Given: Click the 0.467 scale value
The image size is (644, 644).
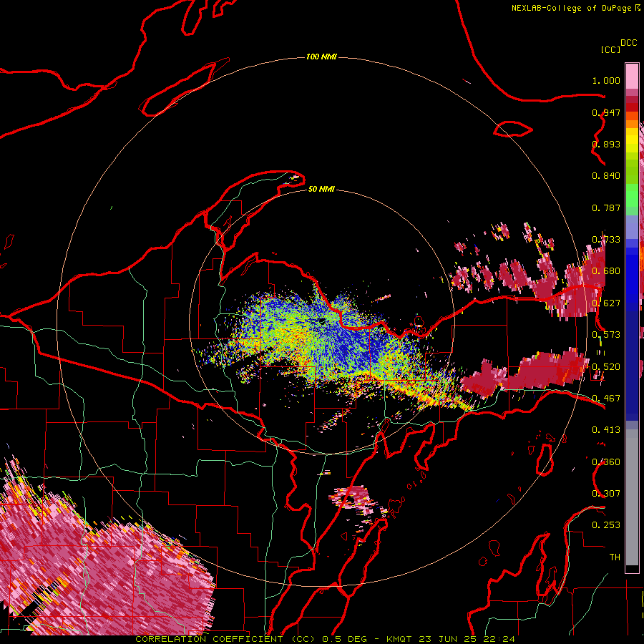Looking at the screenshot, I should click(606, 398).
